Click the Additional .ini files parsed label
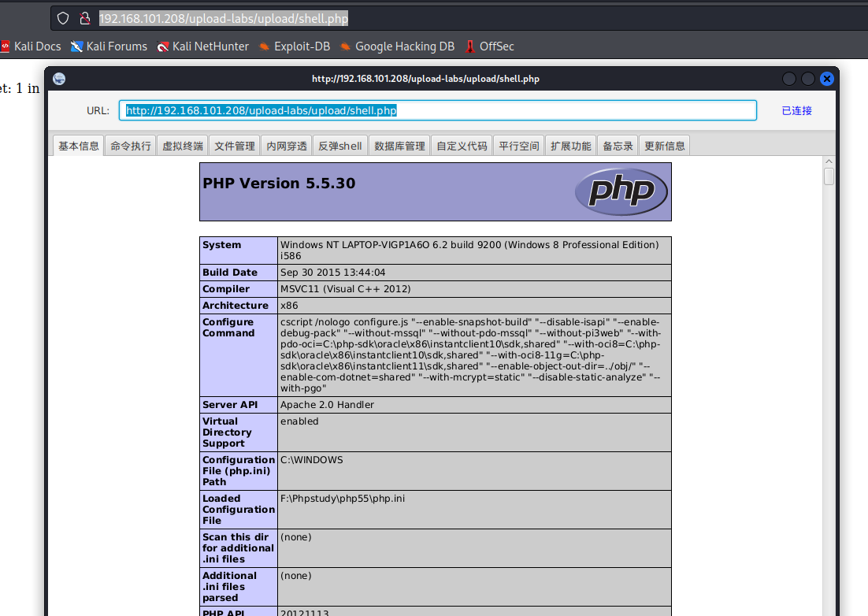The image size is (868, 616). coord(229,587)
